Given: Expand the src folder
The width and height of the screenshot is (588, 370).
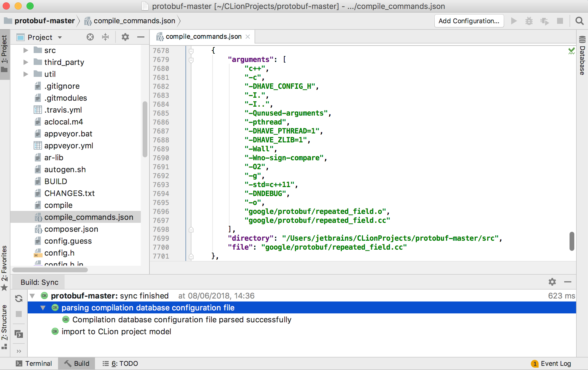Looking at the screenshot, I should coord(26,50).
